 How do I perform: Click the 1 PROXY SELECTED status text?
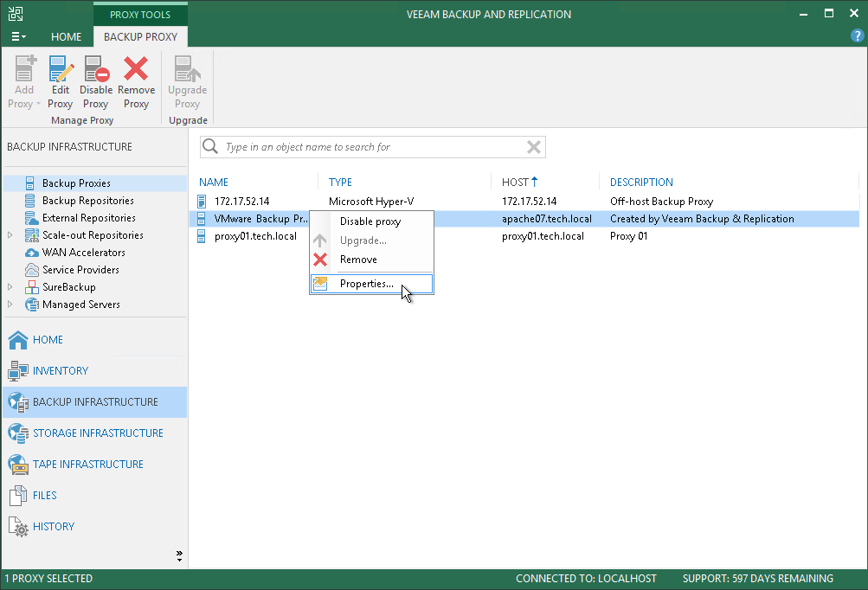tap(48, 579)
